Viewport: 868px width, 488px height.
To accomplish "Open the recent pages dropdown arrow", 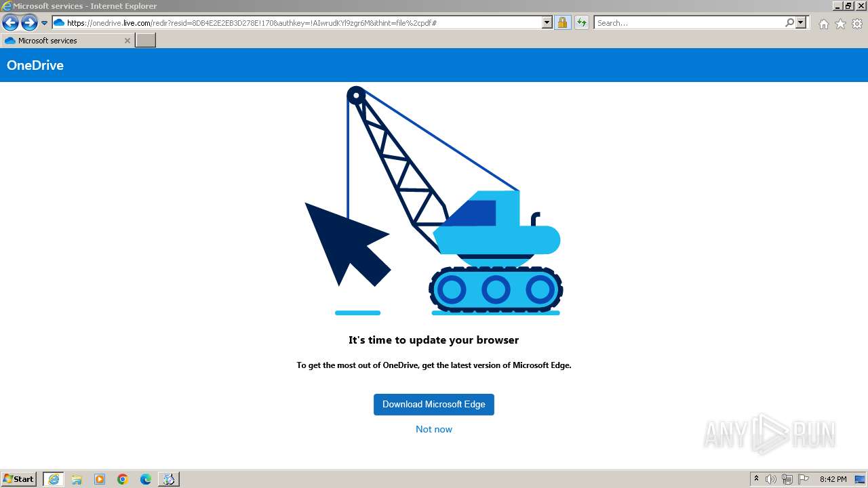I will 45,23.
